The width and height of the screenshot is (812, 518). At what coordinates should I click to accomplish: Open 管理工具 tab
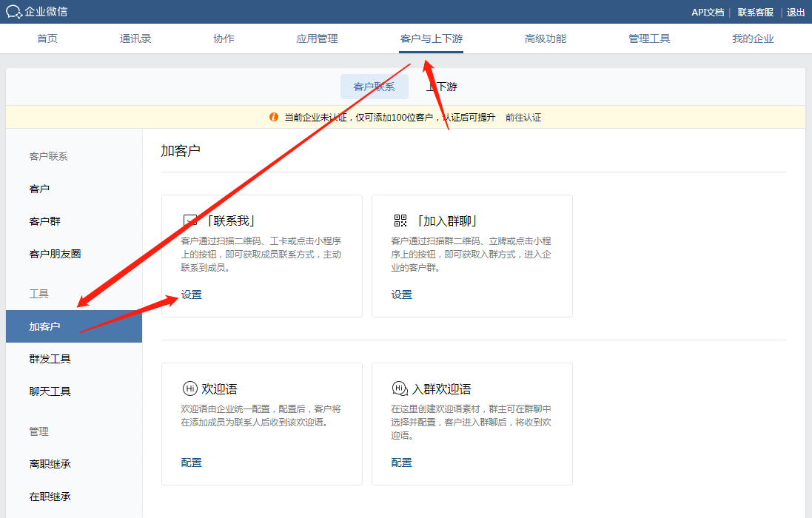click(649, 38)
